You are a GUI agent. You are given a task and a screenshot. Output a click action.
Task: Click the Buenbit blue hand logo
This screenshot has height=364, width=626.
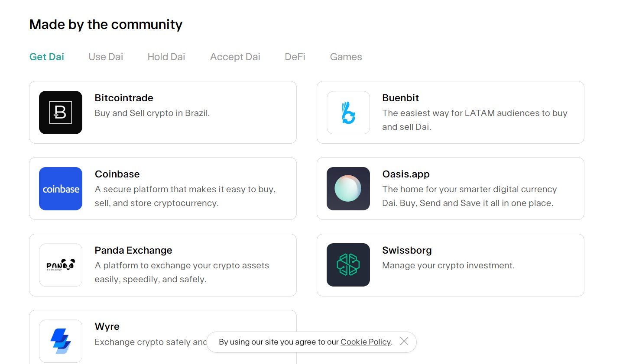[x=348, y=113]
